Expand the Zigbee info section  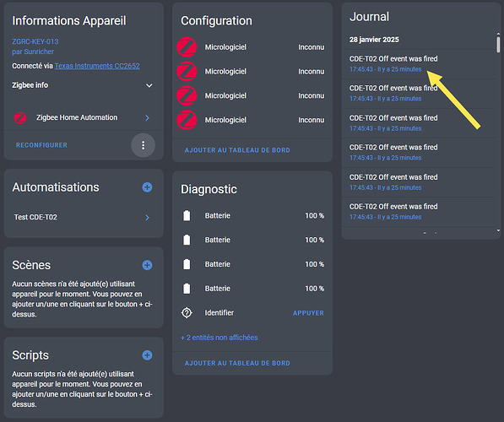(82, 85)
